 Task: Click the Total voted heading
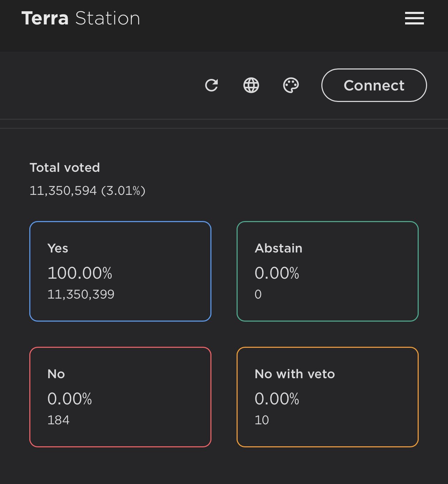65,168
